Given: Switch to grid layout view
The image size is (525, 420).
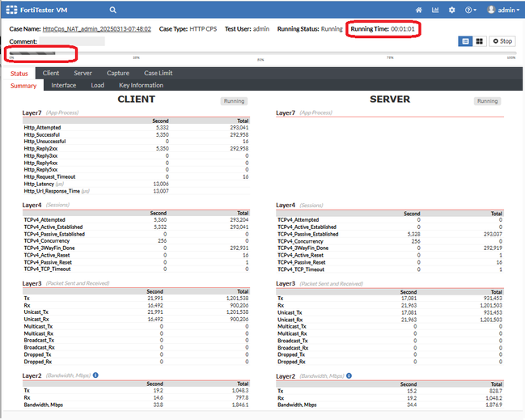Looking at the screenshot, I should tap(479, 40).
